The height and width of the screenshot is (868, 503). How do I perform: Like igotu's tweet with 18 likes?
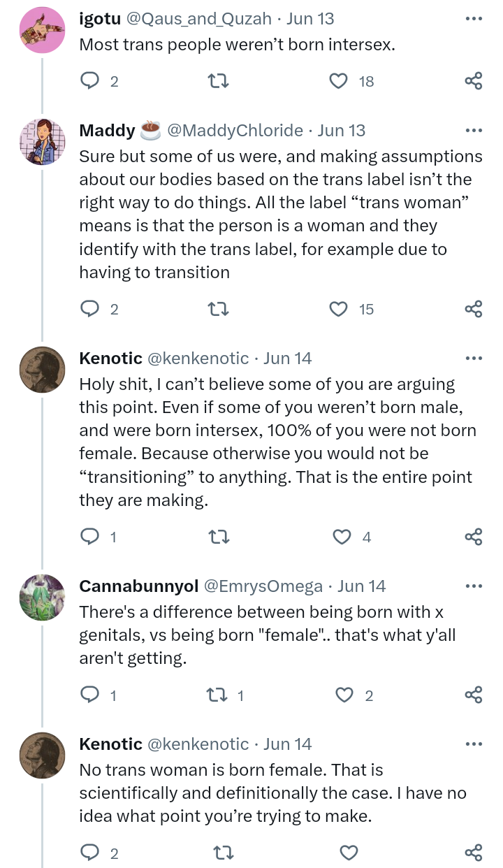click(x=339, y=81)
